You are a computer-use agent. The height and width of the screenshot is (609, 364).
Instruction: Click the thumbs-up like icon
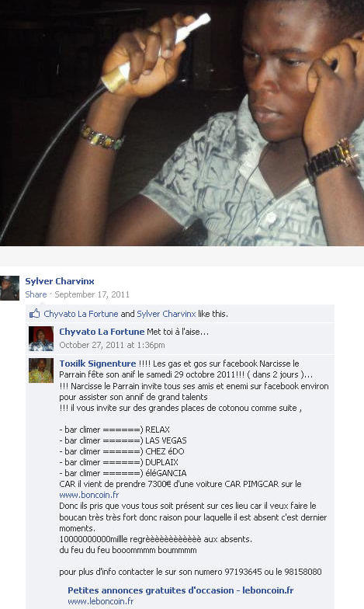click(34, 314)
